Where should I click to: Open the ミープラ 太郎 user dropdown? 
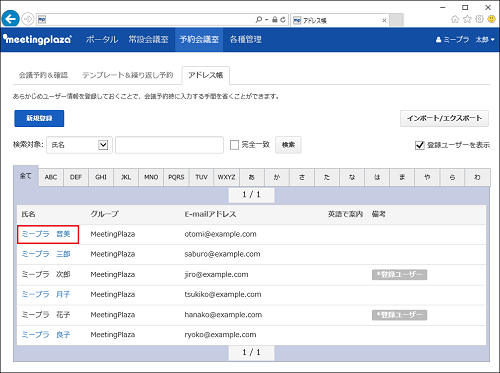point(465,40)
